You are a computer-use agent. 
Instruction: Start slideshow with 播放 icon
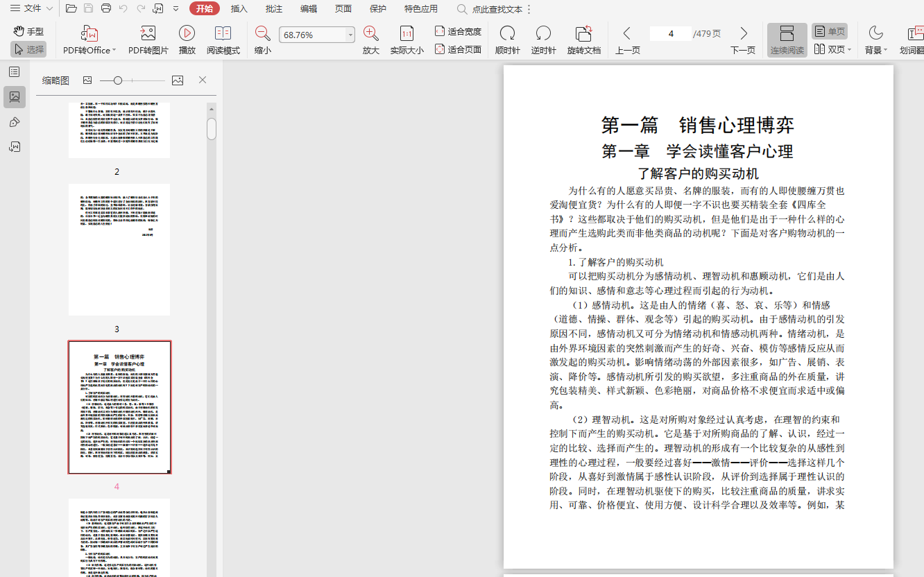coord(187,33)
